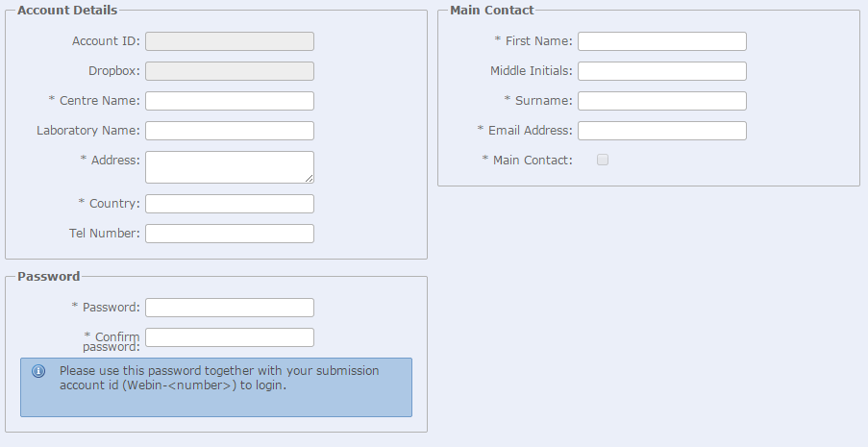868x447 pixels.
Task: Click the Dropbox field
Action: click(230, 71)
